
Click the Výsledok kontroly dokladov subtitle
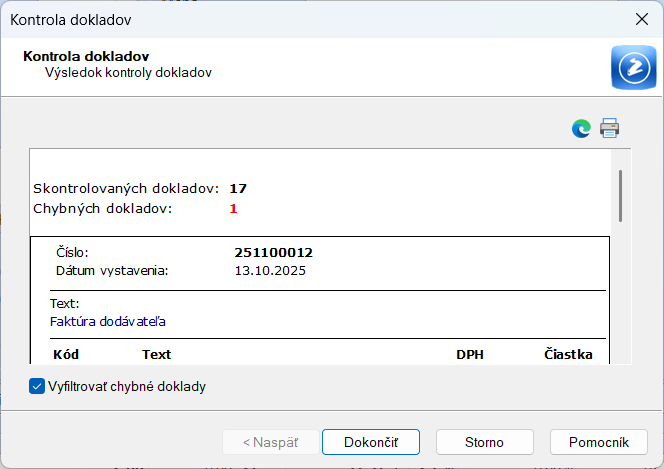(x=128, y=73)
